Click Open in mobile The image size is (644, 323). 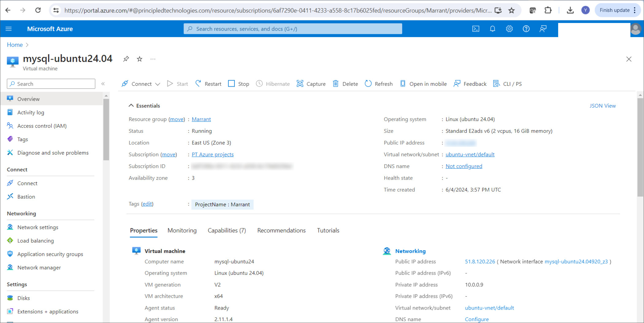[x=423, y=84]
